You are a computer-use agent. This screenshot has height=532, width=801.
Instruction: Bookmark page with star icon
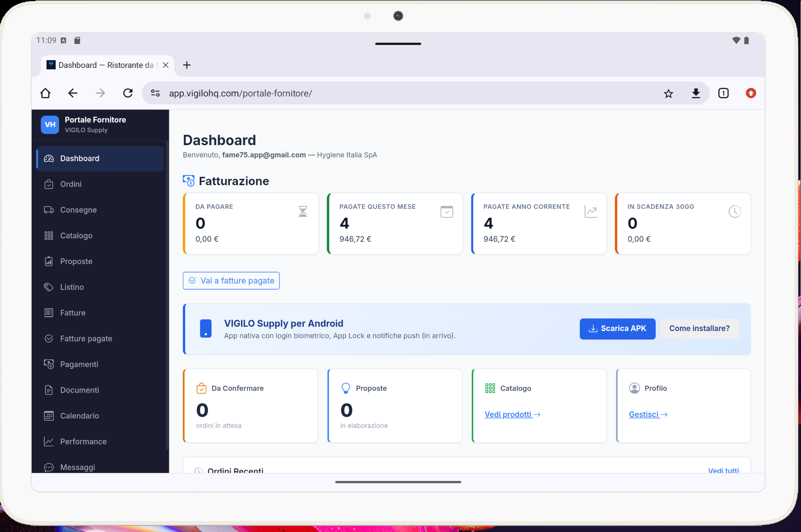pyautogui.click(x=668, y=93)
